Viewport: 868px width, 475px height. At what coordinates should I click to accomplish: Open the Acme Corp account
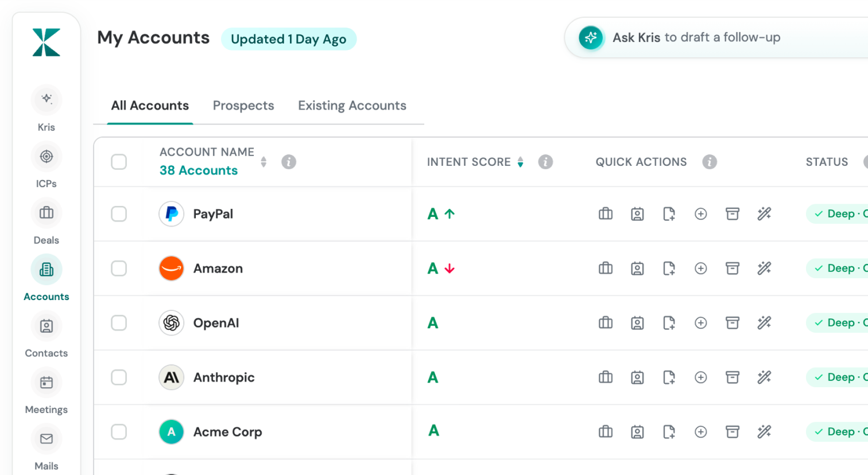click(x=227, y=432)
